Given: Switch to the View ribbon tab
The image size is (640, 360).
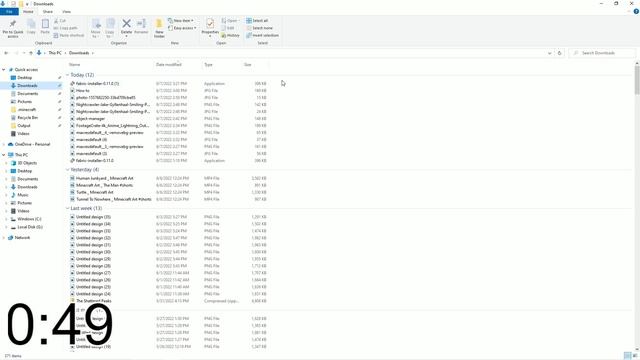Looking at the screenshot, I should pyautogui.click(x=66, y=11).
